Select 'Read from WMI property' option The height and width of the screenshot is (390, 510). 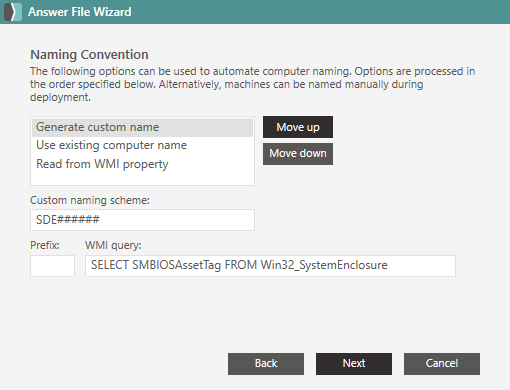(142, 164)
